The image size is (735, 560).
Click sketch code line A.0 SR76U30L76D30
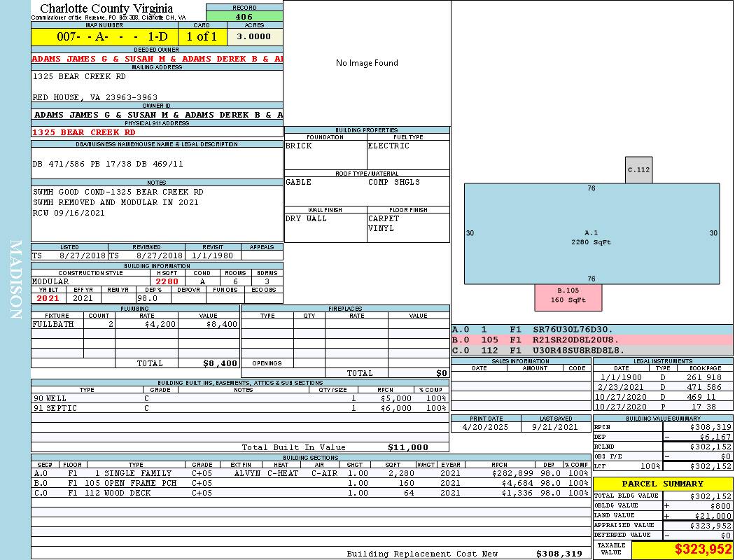(x=592, y=330)
